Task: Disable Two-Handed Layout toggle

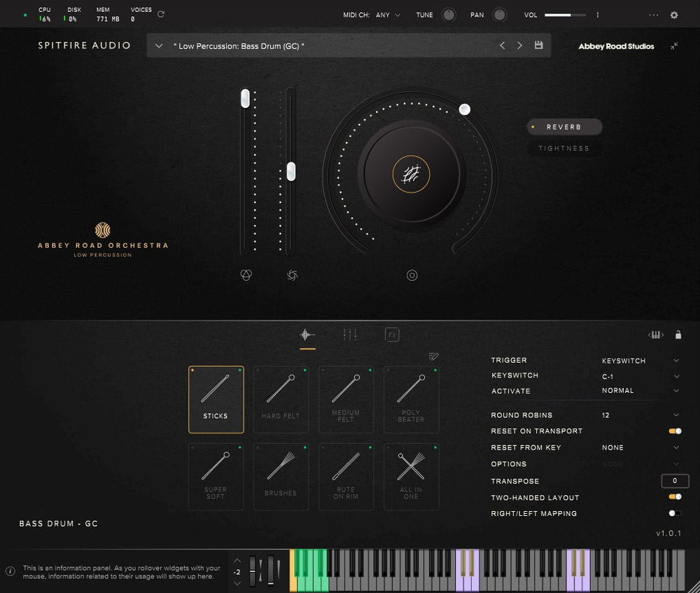Action: coord(675,497)
